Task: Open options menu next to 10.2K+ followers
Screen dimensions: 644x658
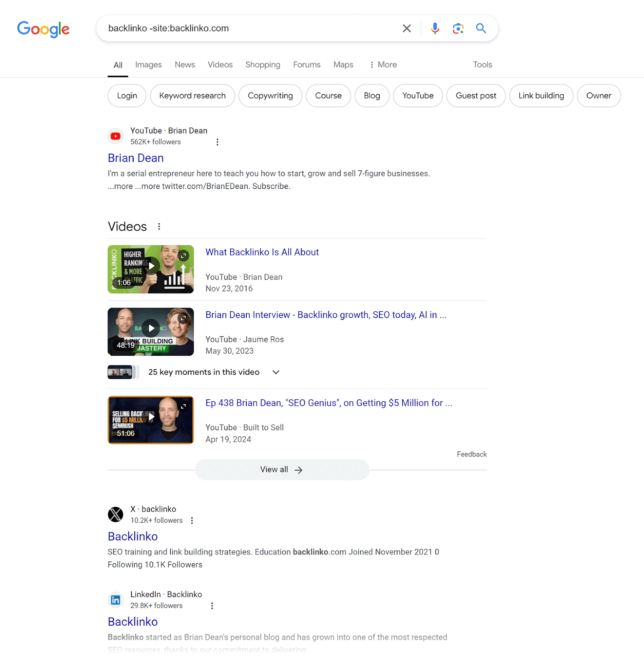Action: click(x=192, y=521)
